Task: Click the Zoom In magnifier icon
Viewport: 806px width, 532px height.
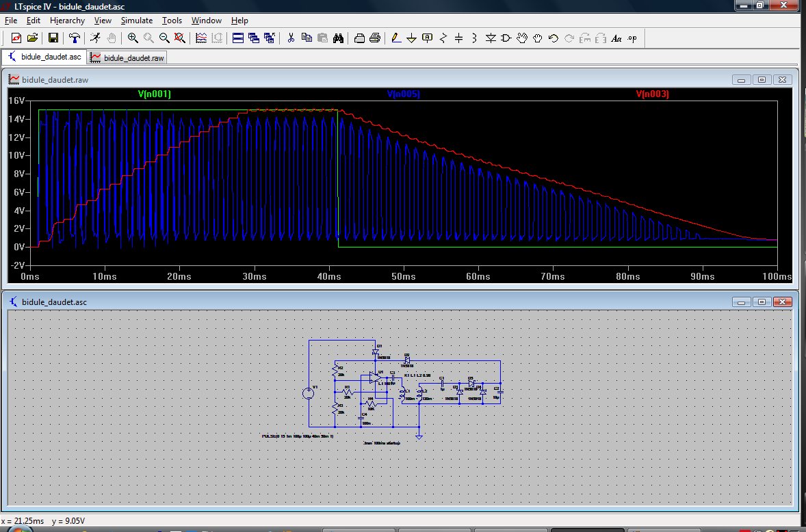Action: click(x=133, y=38)
